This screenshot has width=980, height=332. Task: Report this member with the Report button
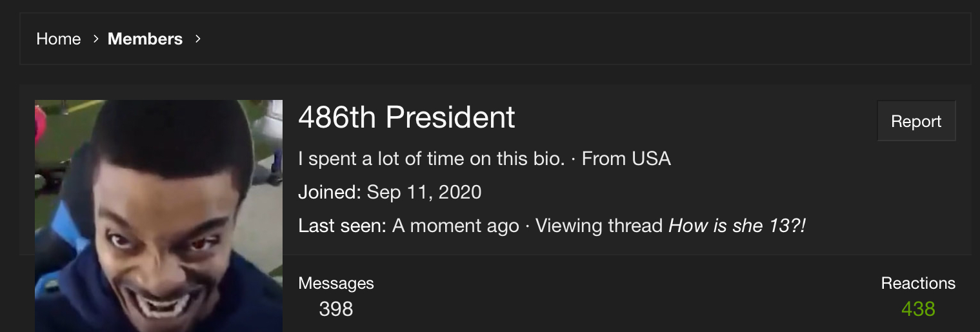tap(916, 121)
